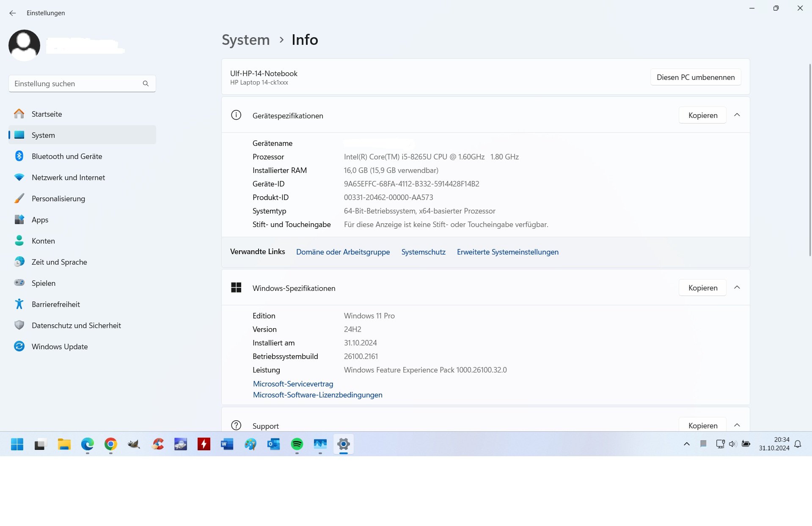Open the blue monitor graph app
Screen dimensions: 812x526
tap(320, 444)
